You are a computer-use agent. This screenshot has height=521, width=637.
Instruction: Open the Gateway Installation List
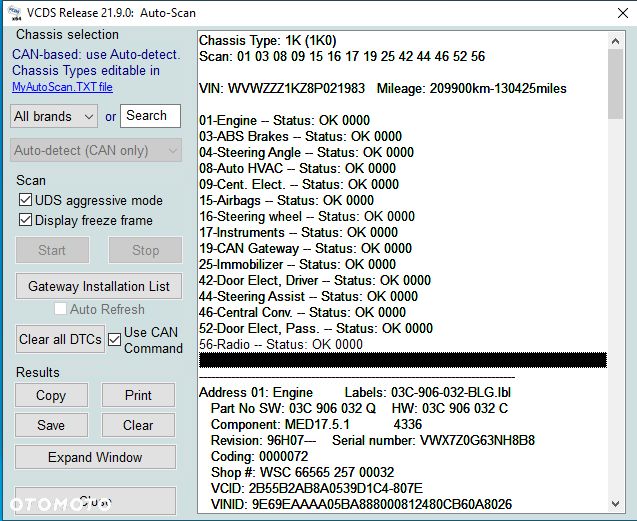tap(99, 286)
